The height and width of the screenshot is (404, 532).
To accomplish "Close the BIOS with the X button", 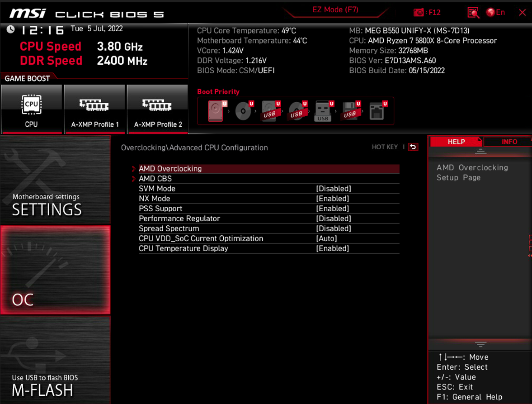I will click(523, 13).
